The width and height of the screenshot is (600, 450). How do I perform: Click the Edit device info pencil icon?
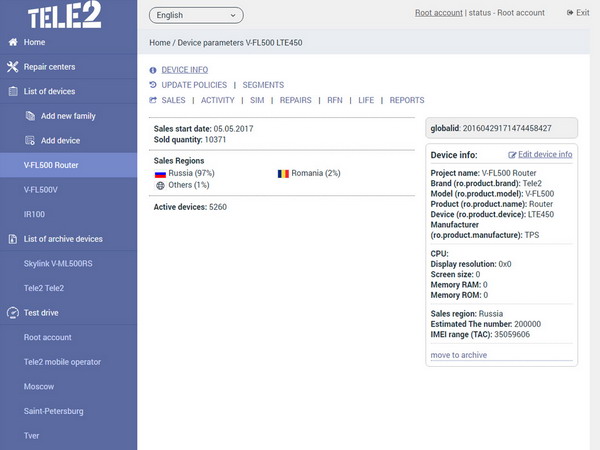(x=513, y=155)
